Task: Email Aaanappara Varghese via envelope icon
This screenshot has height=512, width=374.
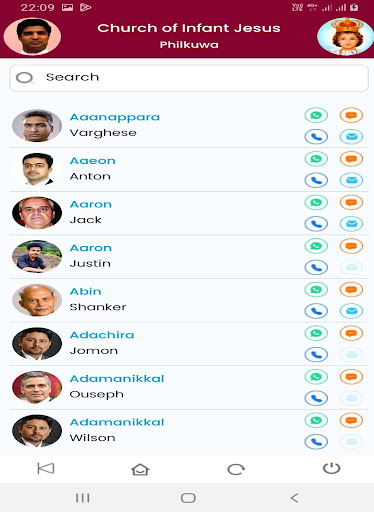Action: (351, 137)
